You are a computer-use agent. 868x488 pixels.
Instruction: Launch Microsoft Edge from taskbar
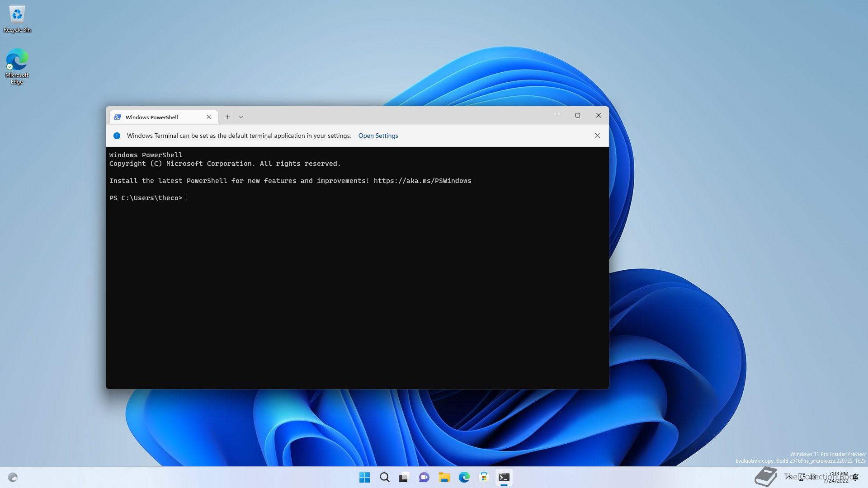pos(464,477)
